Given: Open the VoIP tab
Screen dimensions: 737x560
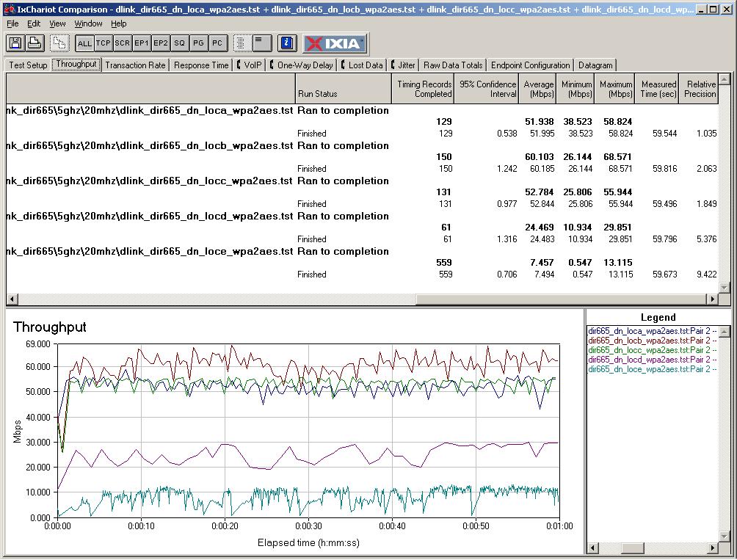Looking at the screenshot, I should [250, 65].
